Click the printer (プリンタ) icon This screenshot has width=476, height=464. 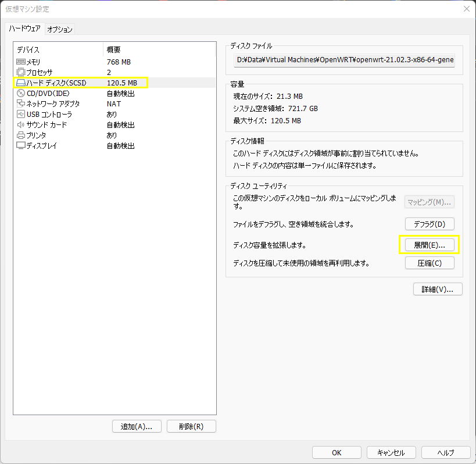pos(21,135)
